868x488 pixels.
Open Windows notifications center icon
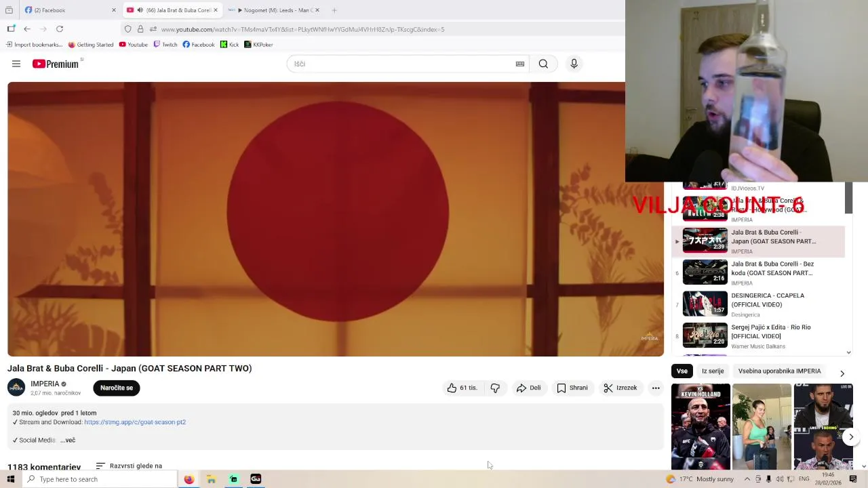point(853,479)
